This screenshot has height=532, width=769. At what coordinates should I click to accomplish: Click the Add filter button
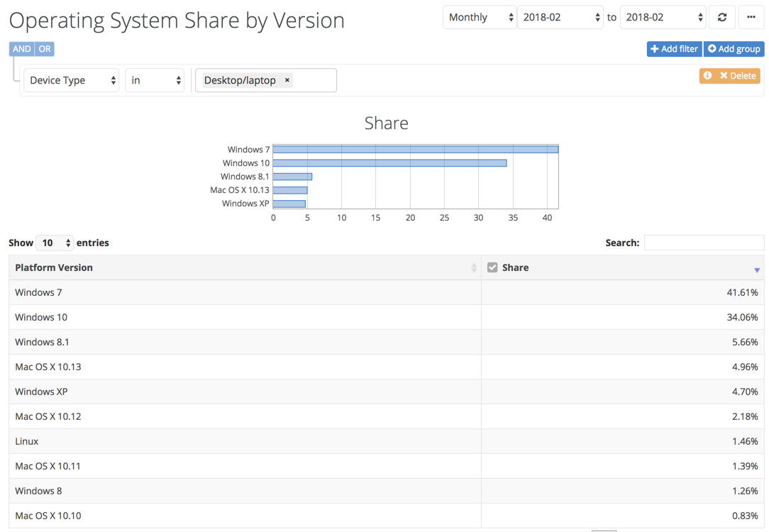pyautogui.click(x=673, y=48)
